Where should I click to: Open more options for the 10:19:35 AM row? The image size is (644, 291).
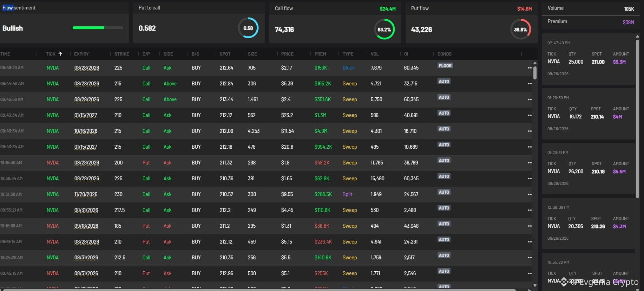coord(530,226)
